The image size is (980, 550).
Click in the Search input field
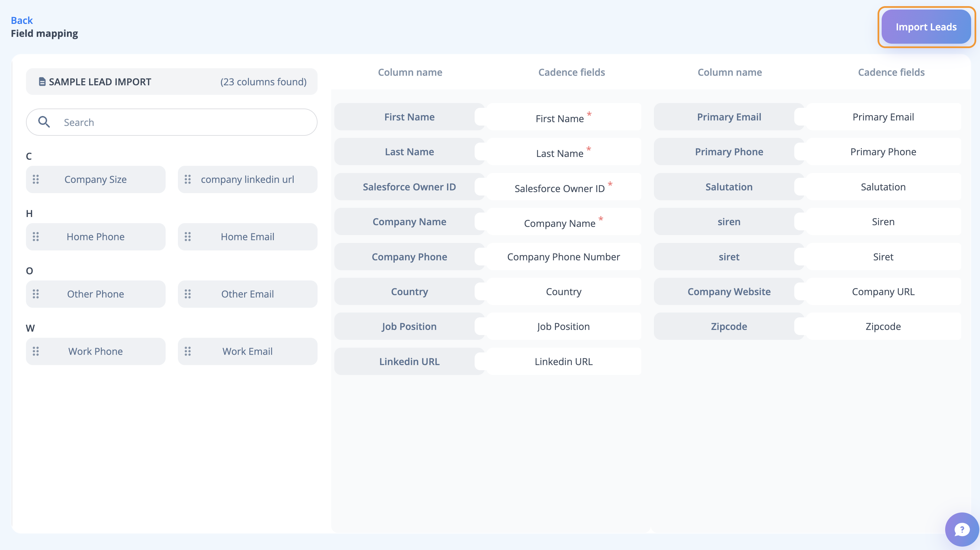tap(183, 122)
